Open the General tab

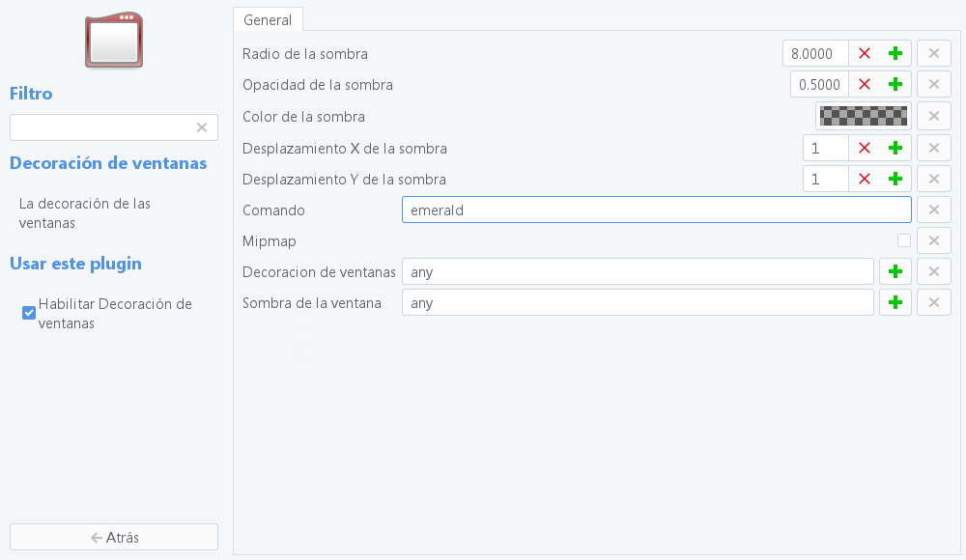(x=268, y=19)
